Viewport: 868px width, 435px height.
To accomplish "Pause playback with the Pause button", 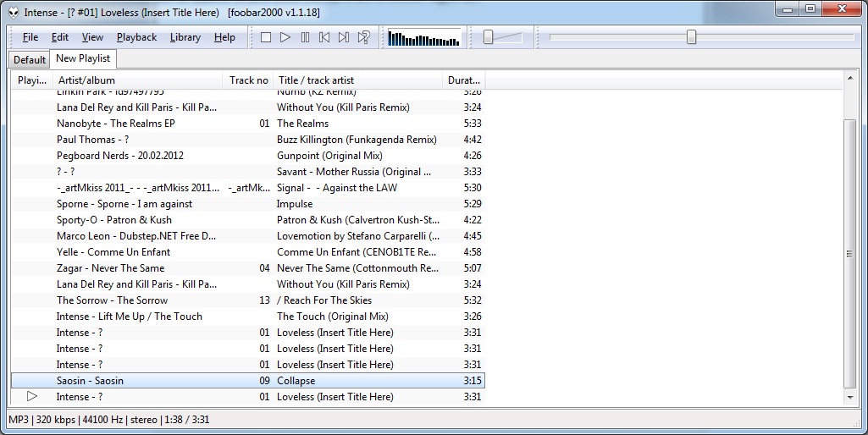I will tap(305, 37).
